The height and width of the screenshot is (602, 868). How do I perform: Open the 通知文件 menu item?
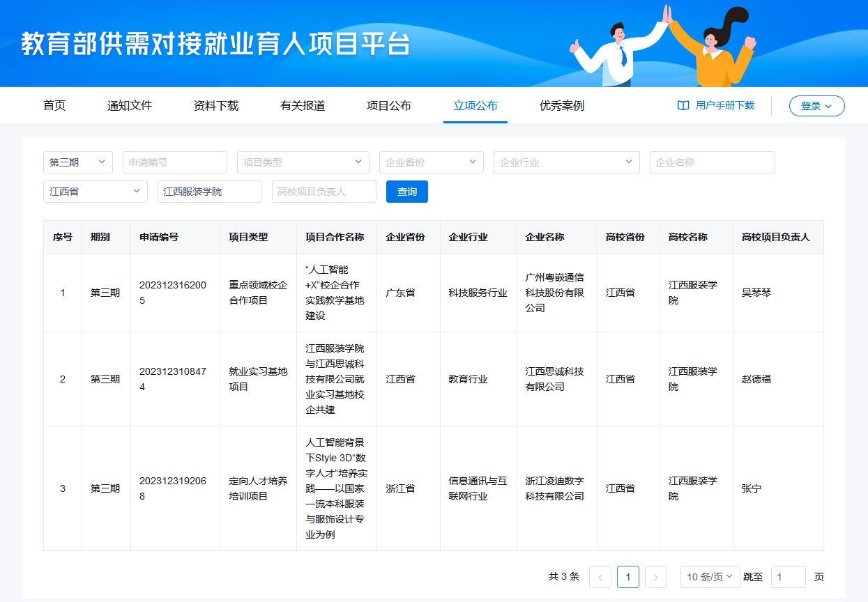[x=130, y=106]
